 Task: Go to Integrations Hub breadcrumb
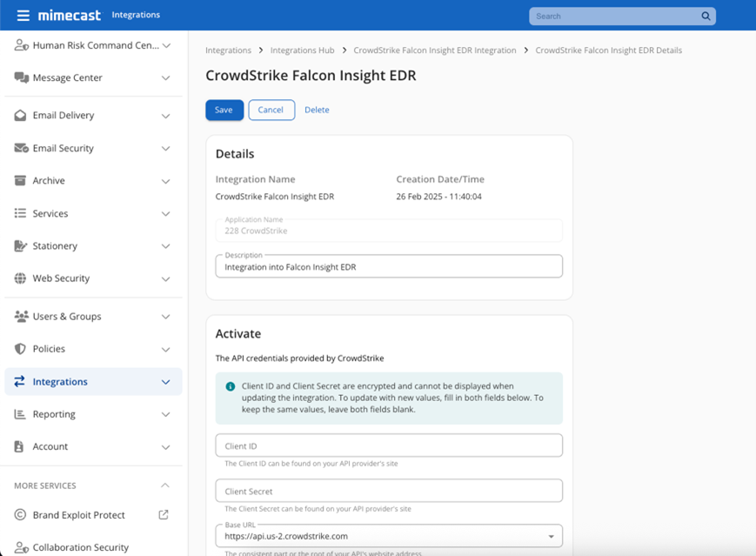302,50
